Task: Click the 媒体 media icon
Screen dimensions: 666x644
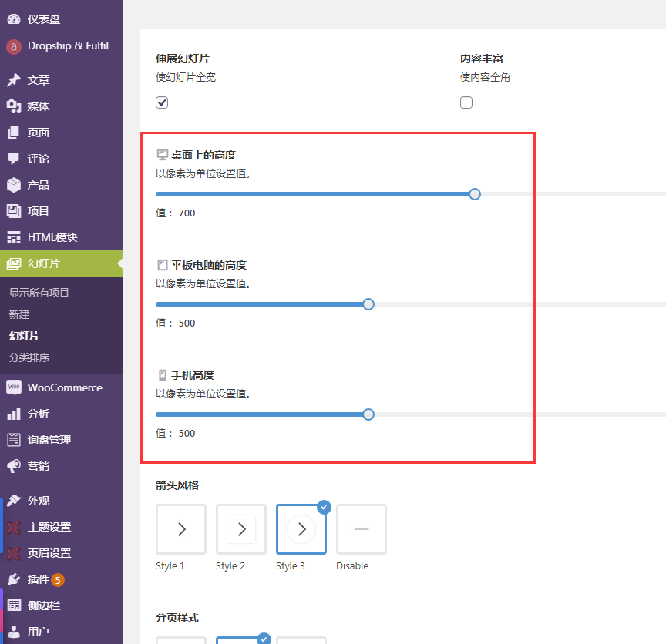Action: [x=14, y=106]
